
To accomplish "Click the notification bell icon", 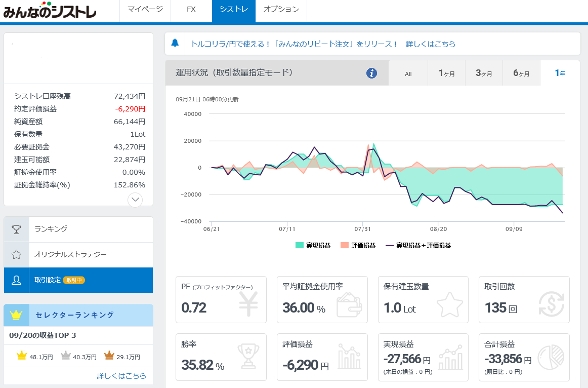I will [175, 43].
